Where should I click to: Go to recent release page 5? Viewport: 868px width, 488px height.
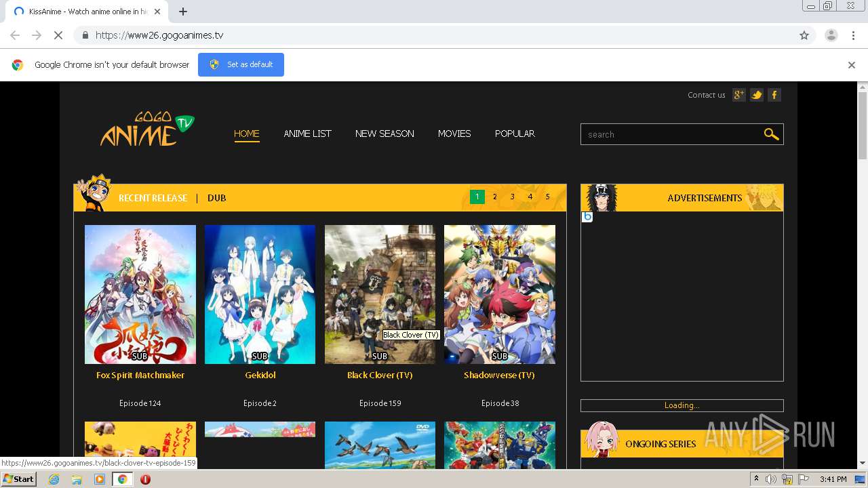(548, 197)
